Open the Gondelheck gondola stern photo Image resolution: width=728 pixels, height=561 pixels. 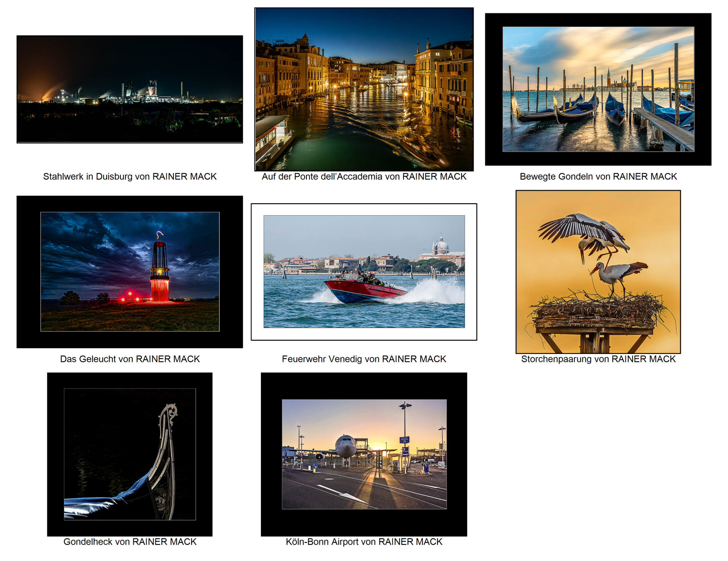[x=130, y=454]
